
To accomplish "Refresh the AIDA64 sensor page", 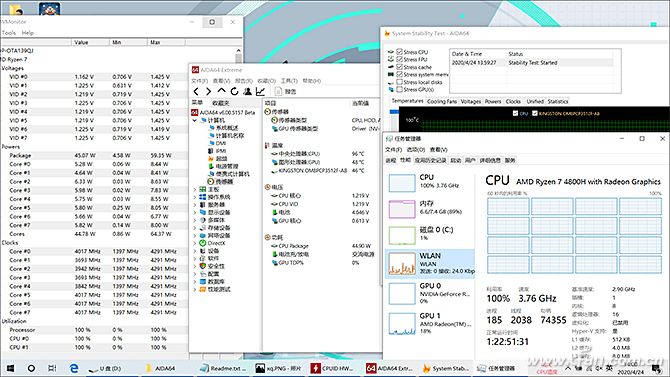I will (234, 91).
